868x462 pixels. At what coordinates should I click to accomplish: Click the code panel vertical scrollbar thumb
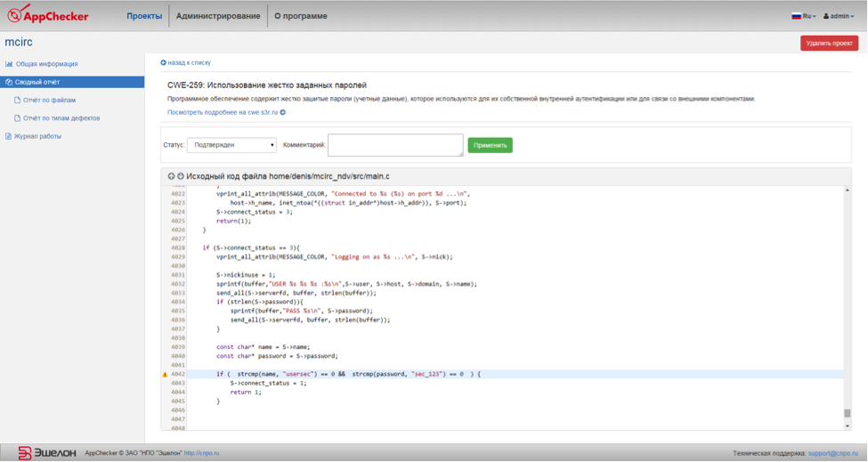tap(847, 413)
